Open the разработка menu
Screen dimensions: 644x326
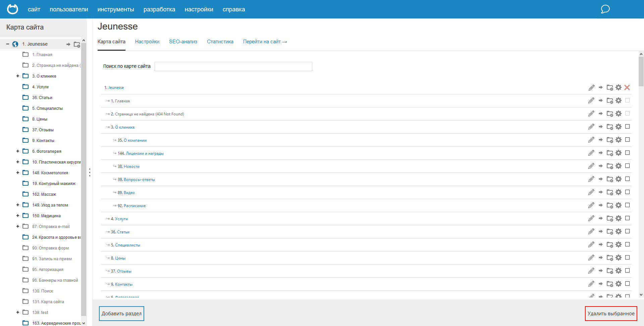[159, 9]
